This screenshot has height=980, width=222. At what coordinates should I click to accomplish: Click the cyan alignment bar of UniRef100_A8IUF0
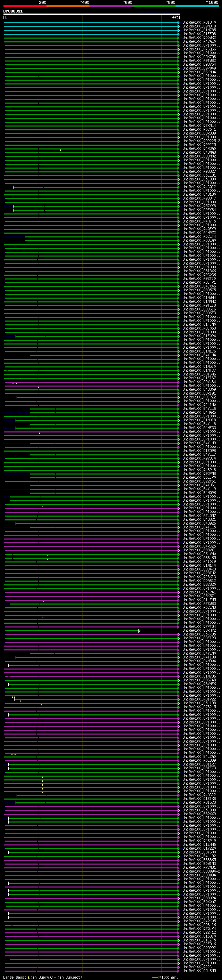(x=92, y=23)
